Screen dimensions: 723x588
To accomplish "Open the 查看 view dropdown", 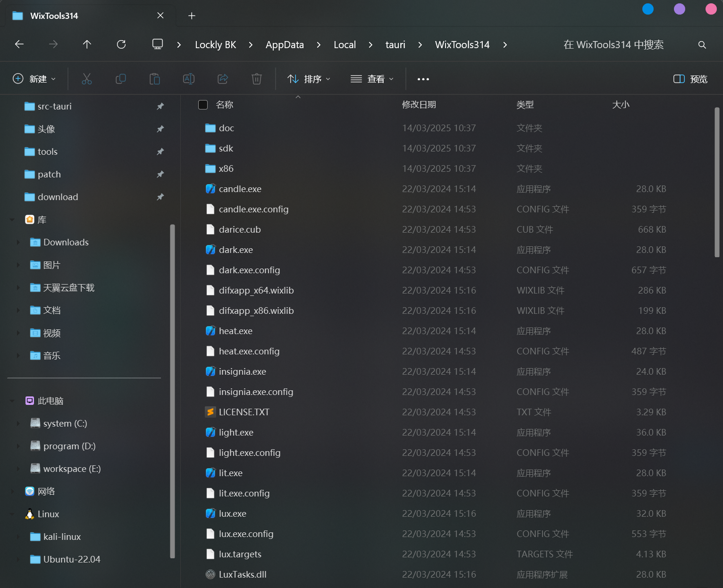I will (x=372, y=79).
